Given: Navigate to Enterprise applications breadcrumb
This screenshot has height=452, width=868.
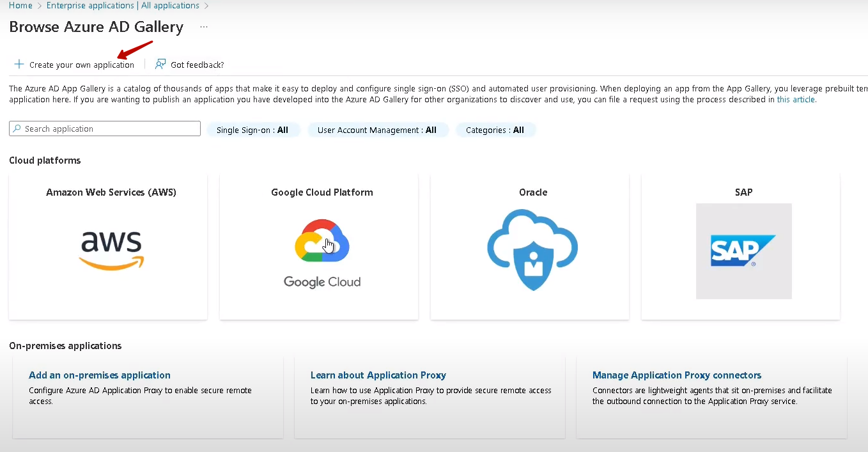Looking at the screenshot, I should pyautogui.click(x=123, y=6).
